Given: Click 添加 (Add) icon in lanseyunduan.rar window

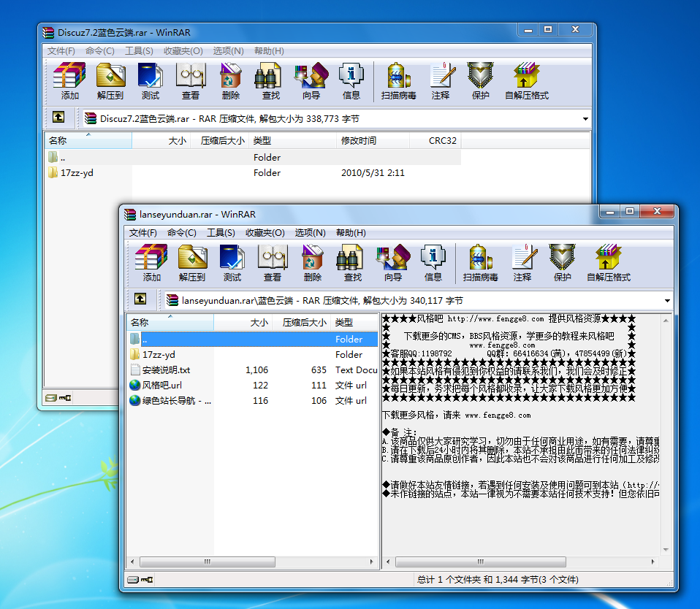Looking at the screenshot, I should coord(151,263).
